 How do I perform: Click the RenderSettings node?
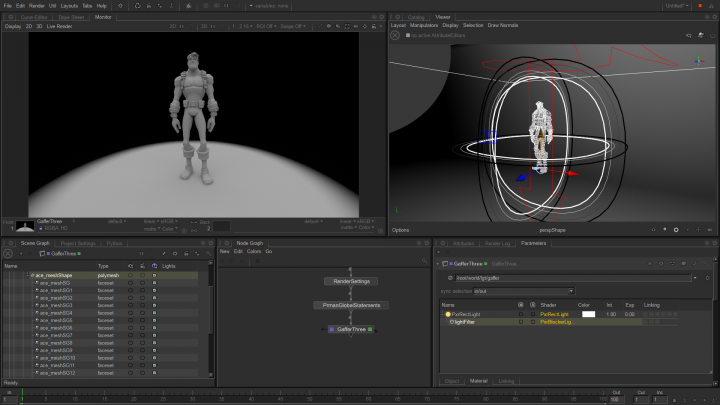(350, 281)
